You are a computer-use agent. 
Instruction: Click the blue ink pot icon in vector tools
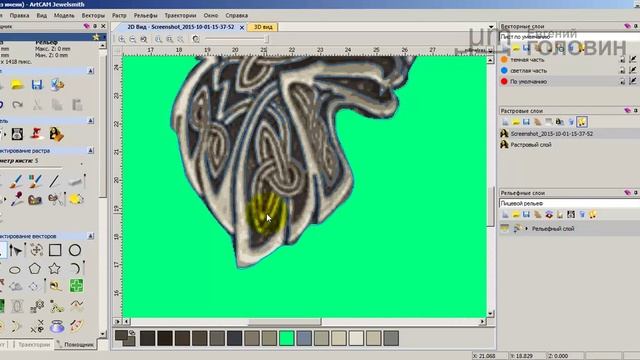[57, 326]
